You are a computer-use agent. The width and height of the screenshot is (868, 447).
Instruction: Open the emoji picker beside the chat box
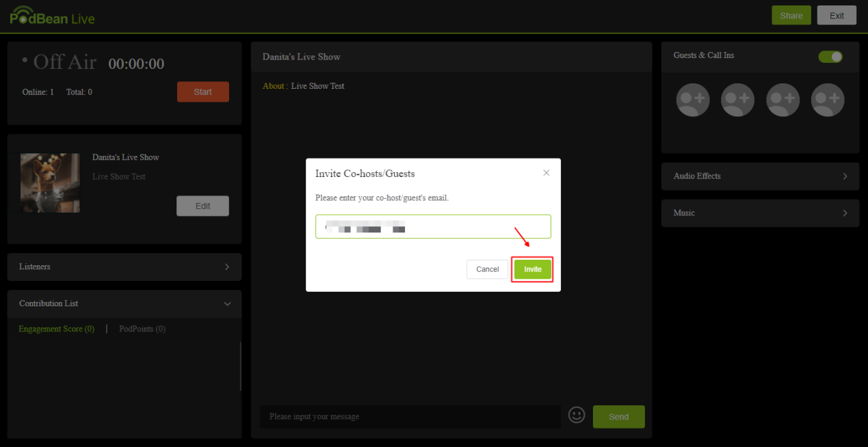pos(576,415)
